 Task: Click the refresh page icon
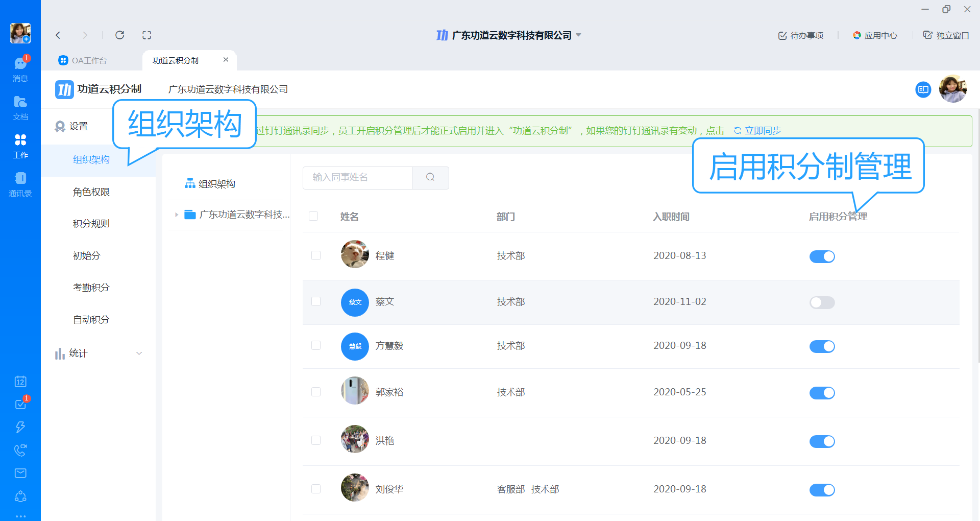120,35
